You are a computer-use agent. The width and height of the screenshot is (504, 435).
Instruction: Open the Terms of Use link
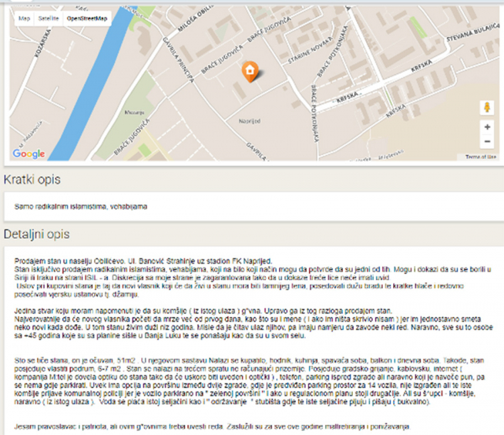pyautogui.click(x=481, y=157)
